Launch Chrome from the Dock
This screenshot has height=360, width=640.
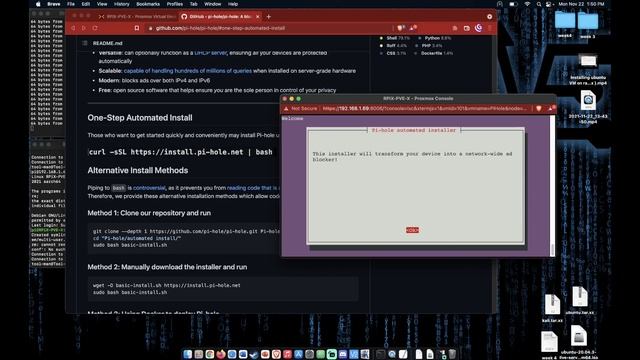pyautogui.click(x=210, y=354)
